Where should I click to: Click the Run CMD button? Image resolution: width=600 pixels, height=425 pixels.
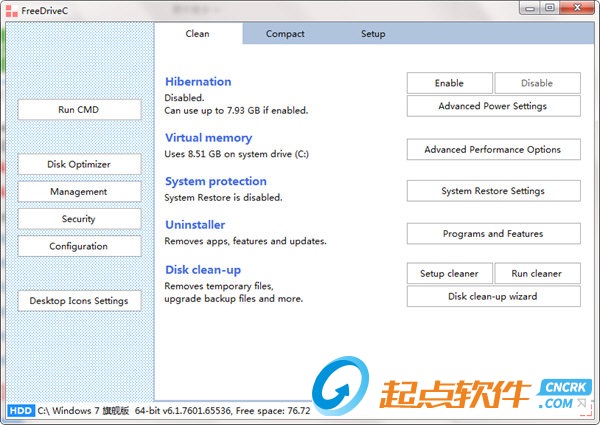click(x=79, y=110)
